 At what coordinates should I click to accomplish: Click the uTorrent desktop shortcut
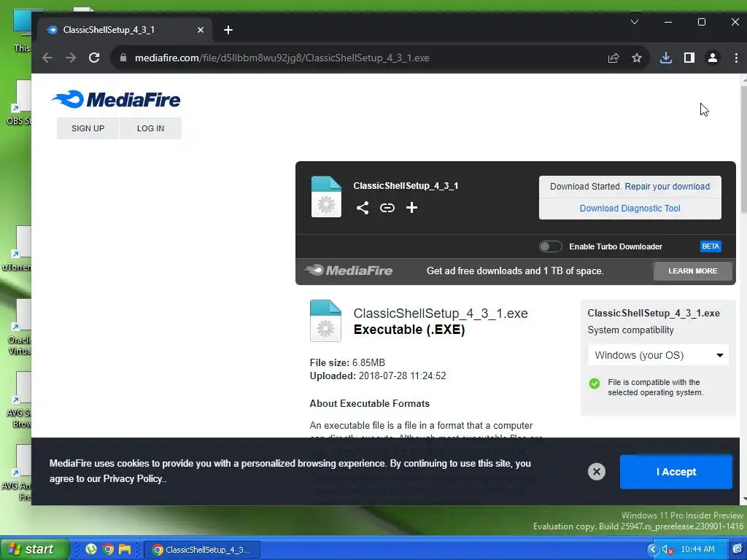click(18, 249)
